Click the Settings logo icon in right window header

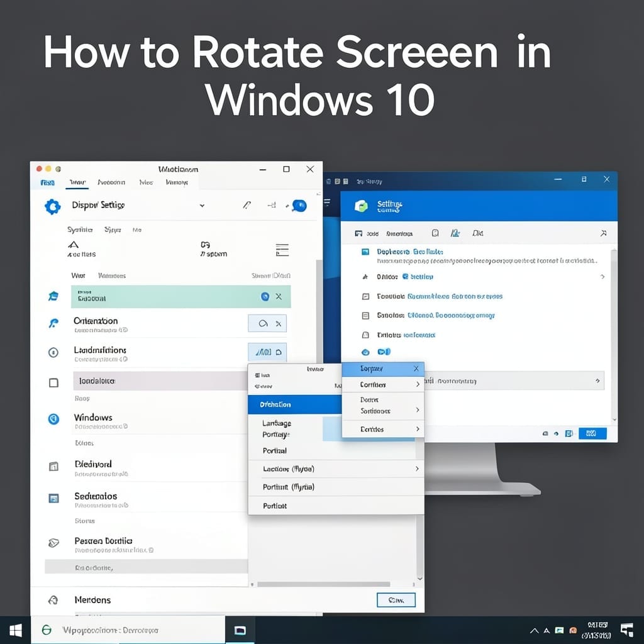[x=361, y=206]
